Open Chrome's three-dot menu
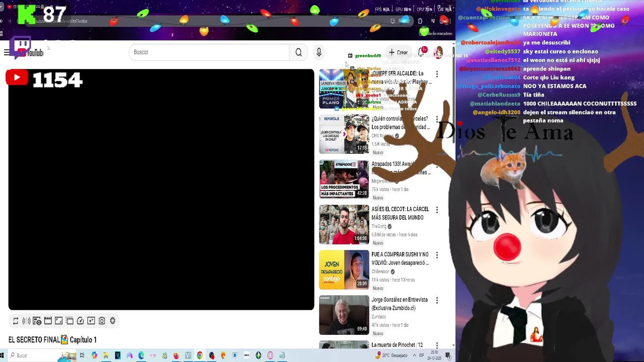 (x=450, y=21)
